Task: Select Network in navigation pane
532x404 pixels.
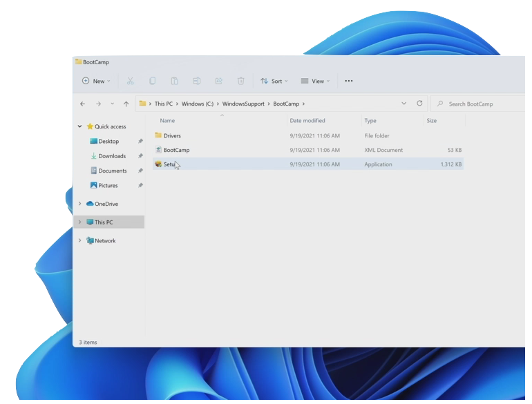Action: [105, 240]
